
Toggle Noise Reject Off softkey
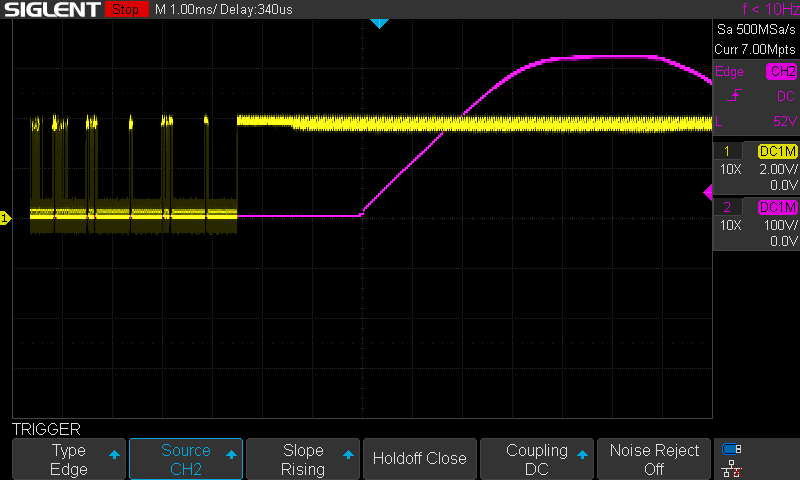654,459
